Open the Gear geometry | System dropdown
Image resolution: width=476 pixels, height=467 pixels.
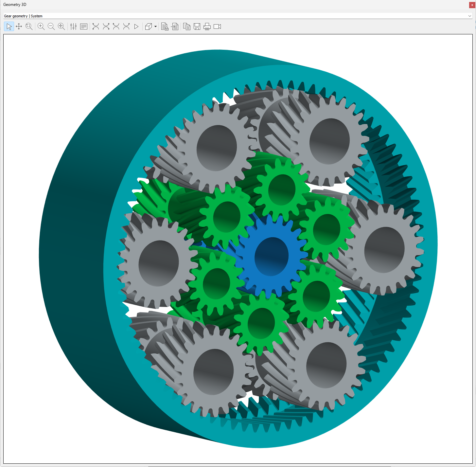tap(469, 16)
